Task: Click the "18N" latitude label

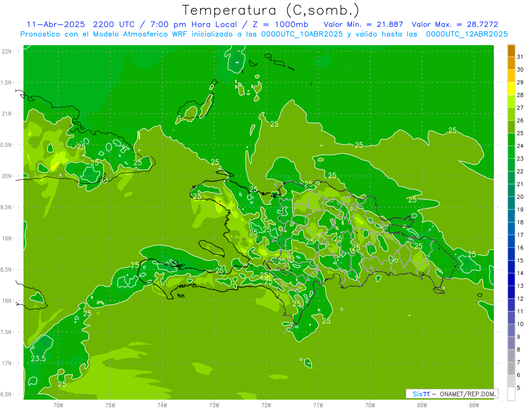Action: coord(7,301)
